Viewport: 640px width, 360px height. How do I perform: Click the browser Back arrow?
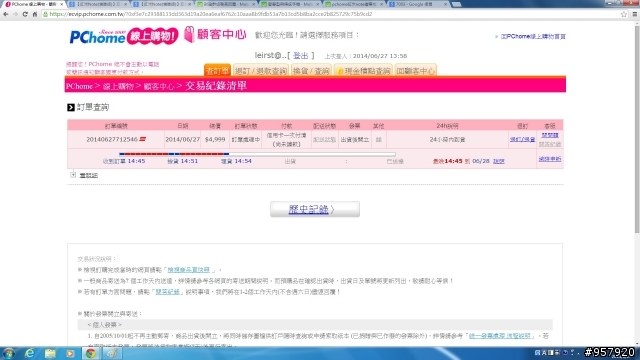(5, 14)
